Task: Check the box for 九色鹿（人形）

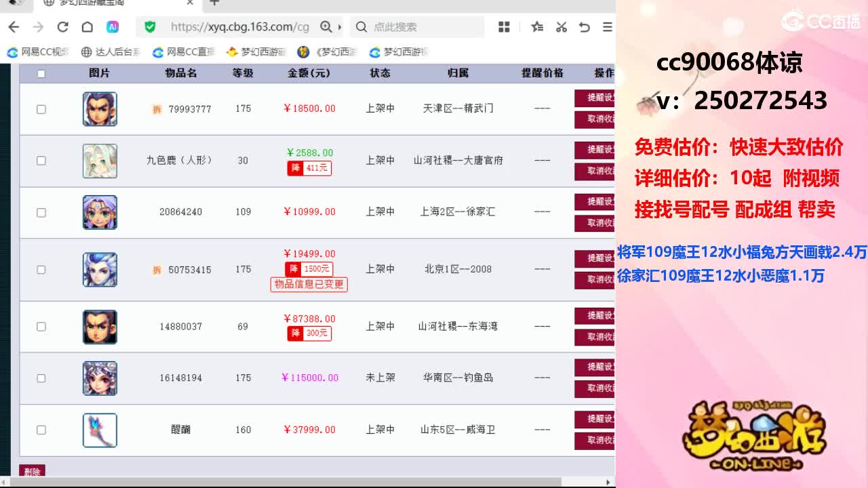Action: [41, 161]
